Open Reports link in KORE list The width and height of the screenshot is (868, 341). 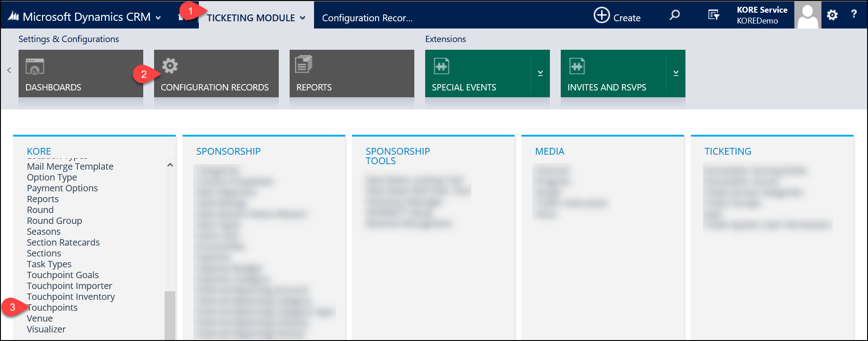(x=43, y=199)
